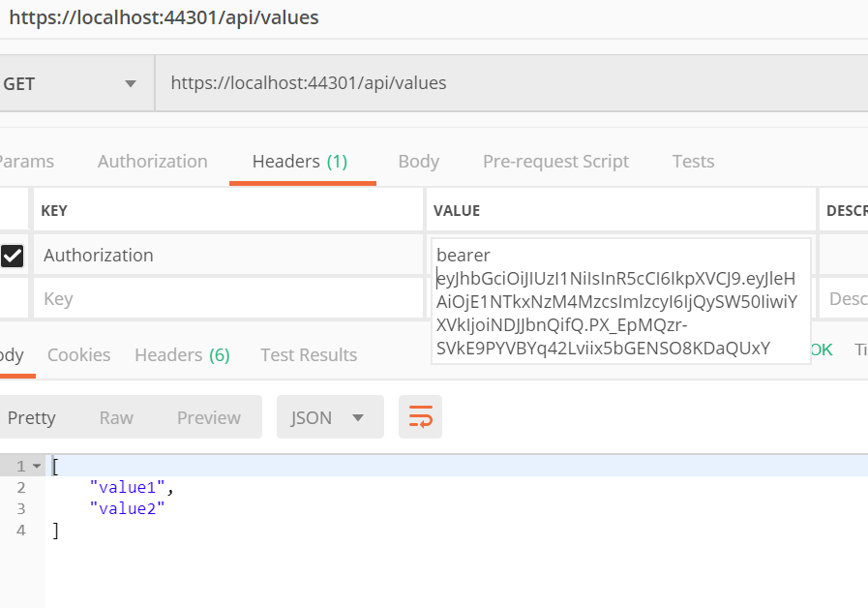Click the empty Key placeholder field
Image resolution: width=868 pixels, height=608 pixels.
tap(227, 299)
